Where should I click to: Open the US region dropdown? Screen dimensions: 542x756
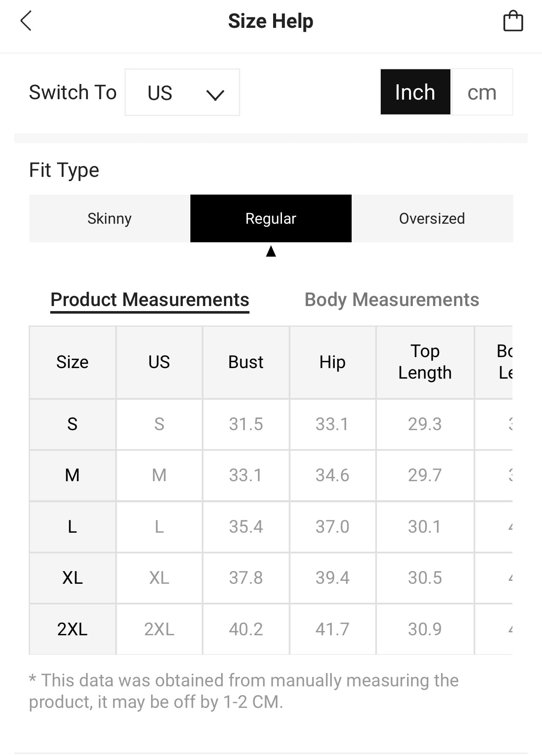click(182, 92)
